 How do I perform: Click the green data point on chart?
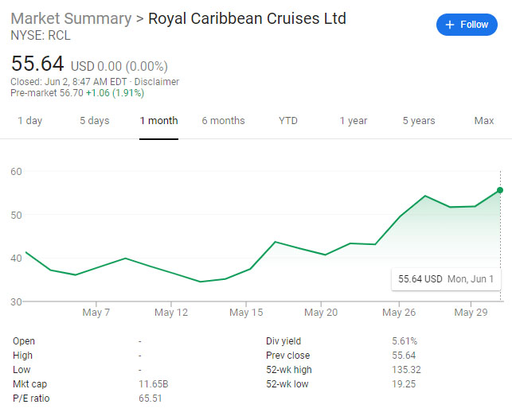pos(500,190)
